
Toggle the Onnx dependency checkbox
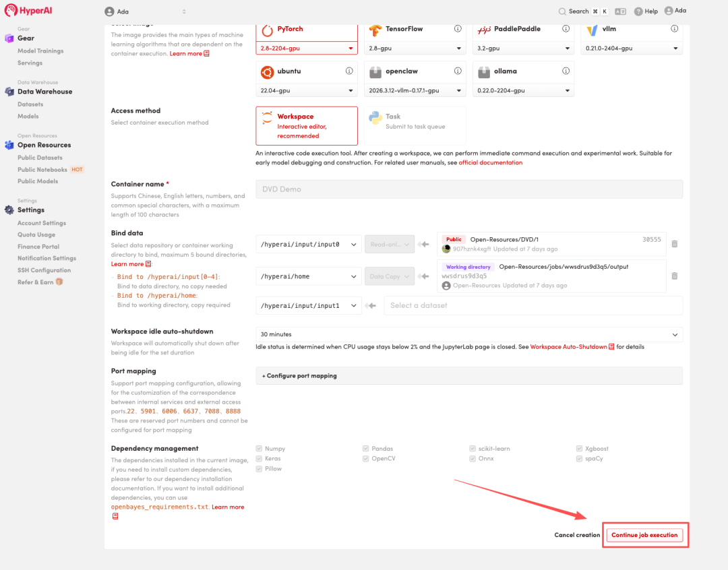tap(473, 459)
